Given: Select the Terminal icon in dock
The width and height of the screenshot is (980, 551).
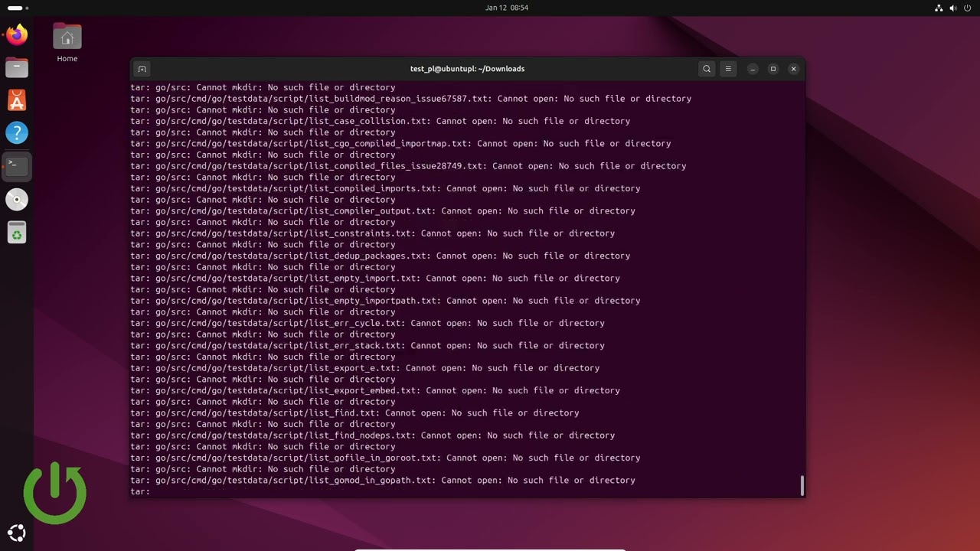Looking at the screenshot, I should 17,166.
